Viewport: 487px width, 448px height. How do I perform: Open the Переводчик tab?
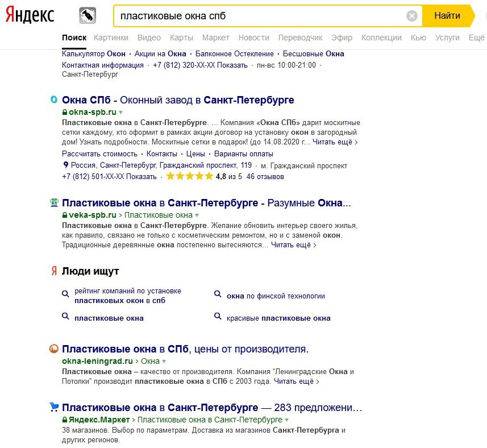pyautogui.click(x=301, y=38)
